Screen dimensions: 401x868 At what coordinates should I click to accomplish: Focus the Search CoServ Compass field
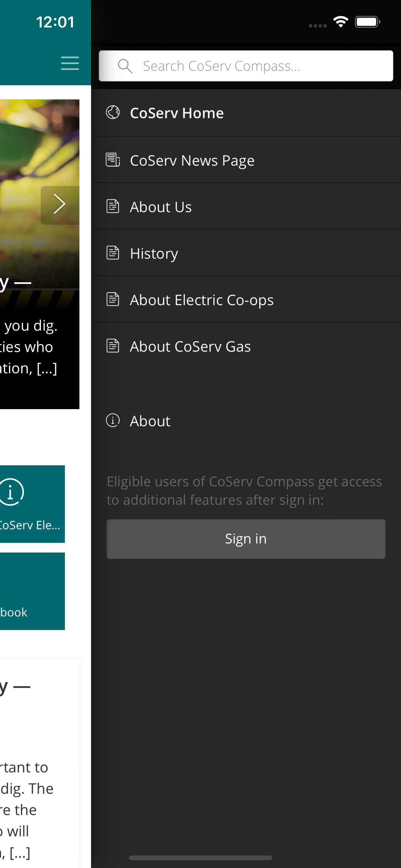point(246,66)
